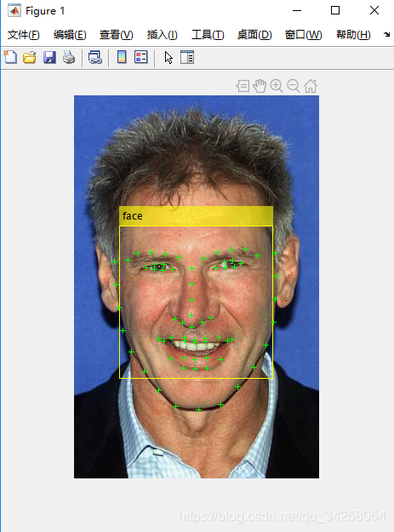Click the New Figure icon

(10, 57)
